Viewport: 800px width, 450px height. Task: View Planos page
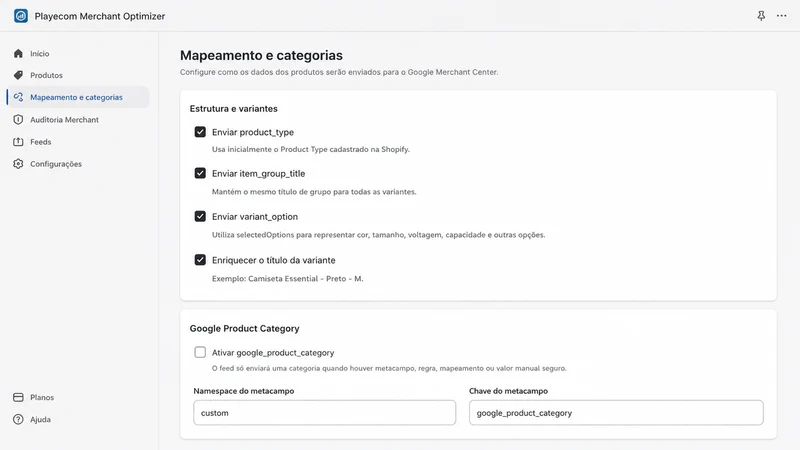click(78, 397)
